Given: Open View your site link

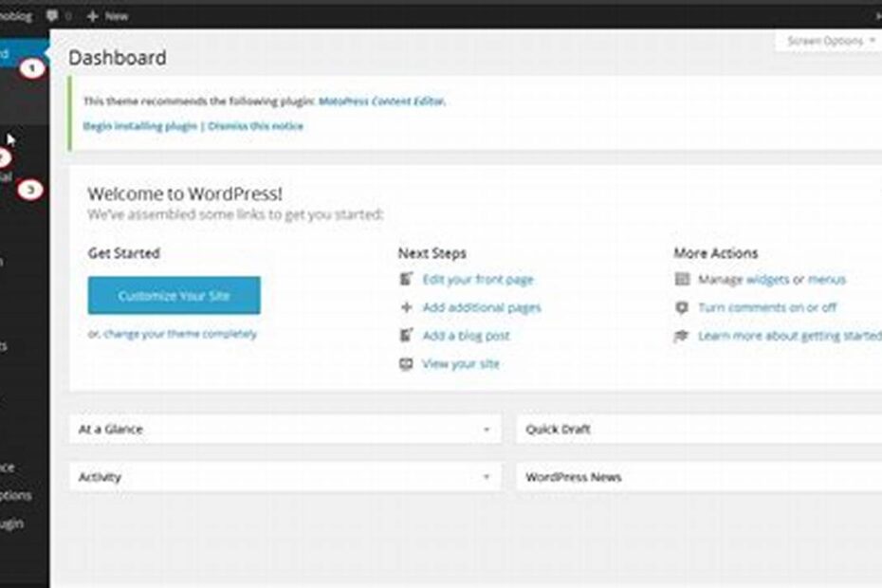Looking at the screenshot, I should click(461, 364).
